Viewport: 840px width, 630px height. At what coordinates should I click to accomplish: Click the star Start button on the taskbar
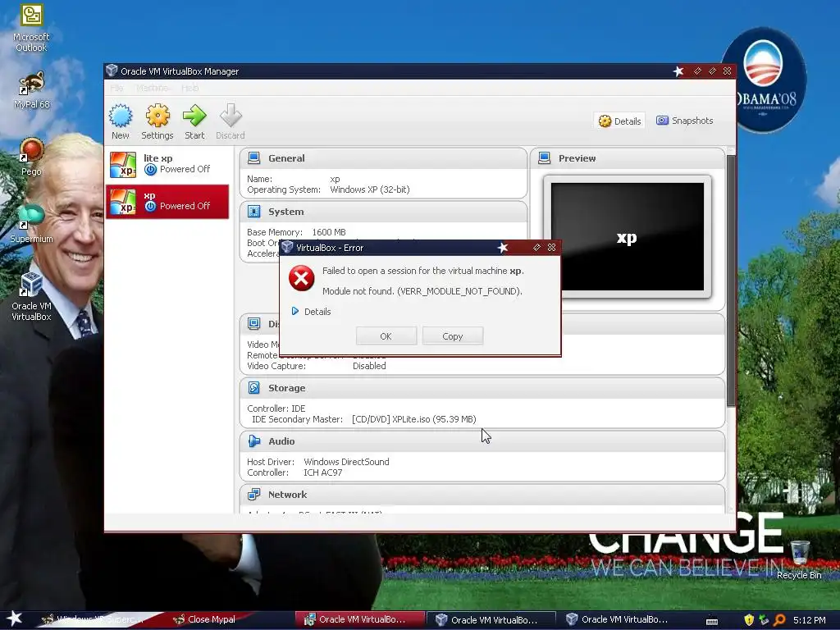pyautogui.click(x=15, y=619)
